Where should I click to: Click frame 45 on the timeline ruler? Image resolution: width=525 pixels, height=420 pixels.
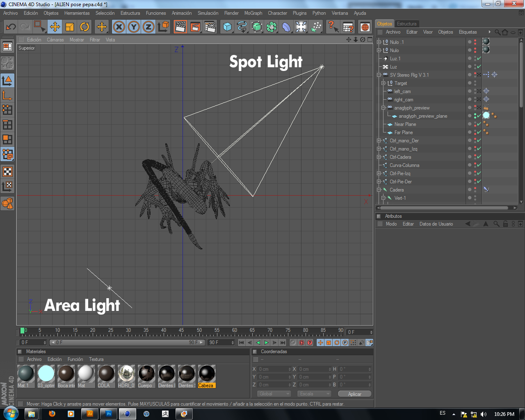[x=182, y=331]
